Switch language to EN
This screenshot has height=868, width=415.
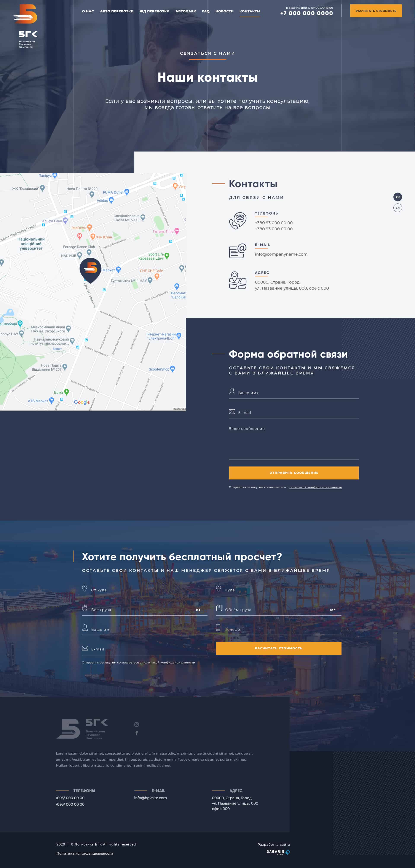397,208
